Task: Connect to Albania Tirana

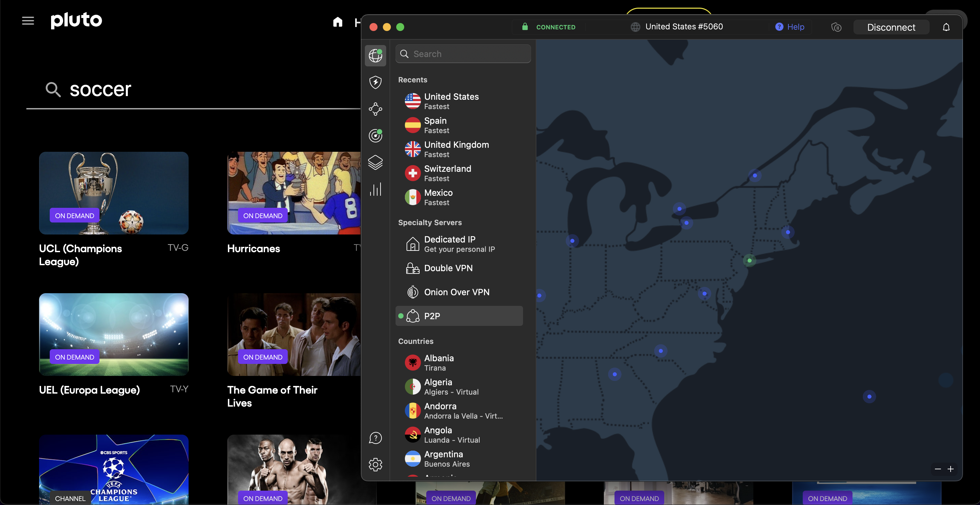Action: click(x=459, y=363)
